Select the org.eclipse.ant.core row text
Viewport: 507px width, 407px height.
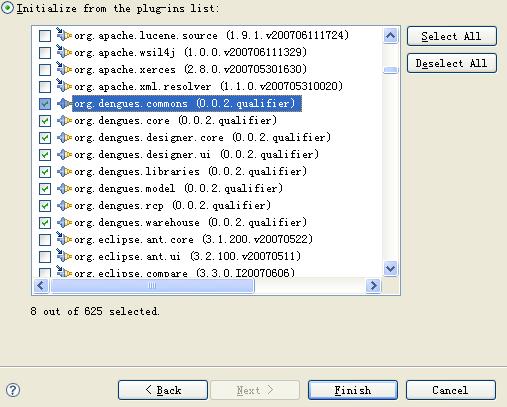[x=193, y=239]
